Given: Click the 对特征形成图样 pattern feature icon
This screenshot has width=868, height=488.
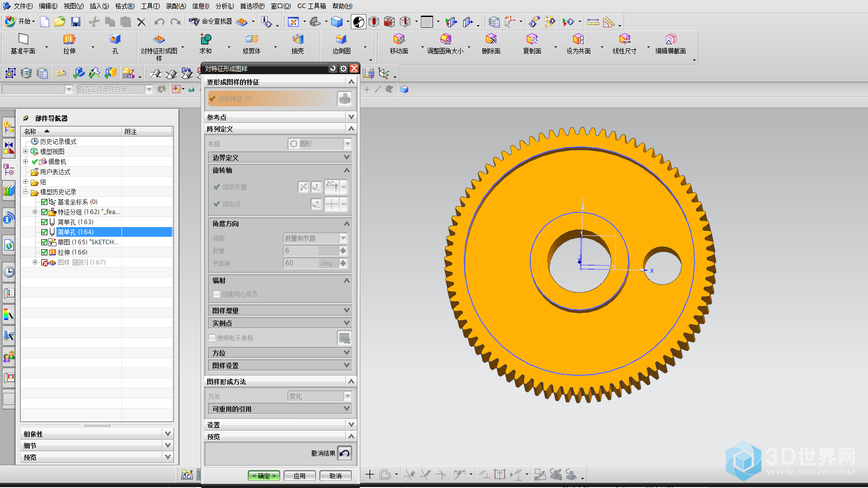Looking at the screenshot, I should coord(159,39).
